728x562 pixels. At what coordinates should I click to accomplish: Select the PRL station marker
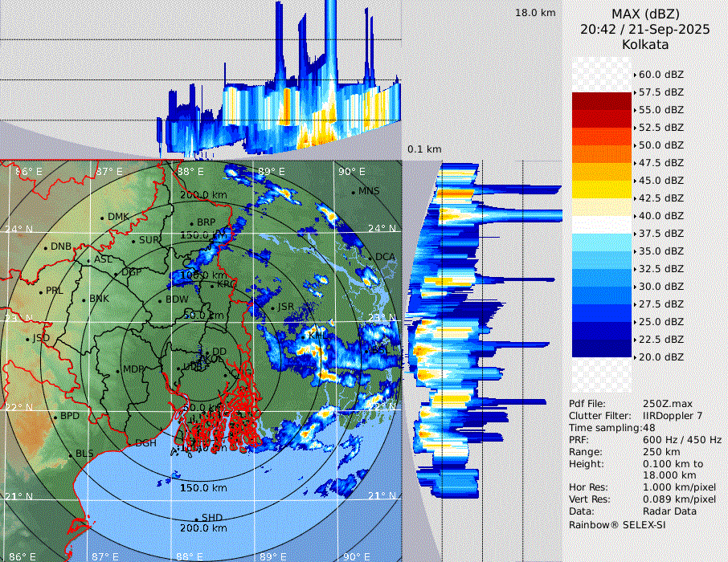point(41,291)
